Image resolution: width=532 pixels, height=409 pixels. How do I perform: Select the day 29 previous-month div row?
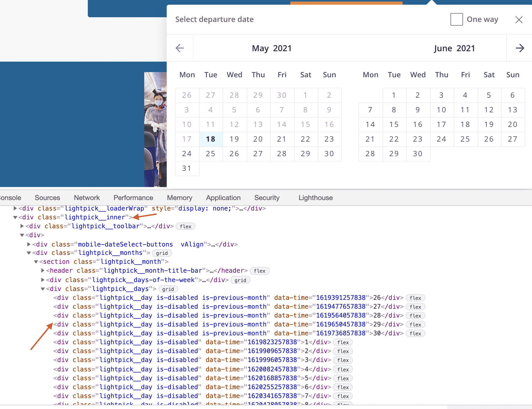coord(228,324)
